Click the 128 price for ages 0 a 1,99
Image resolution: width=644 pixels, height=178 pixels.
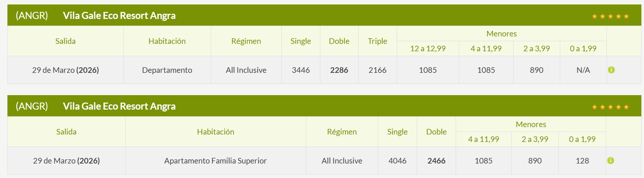582,161
